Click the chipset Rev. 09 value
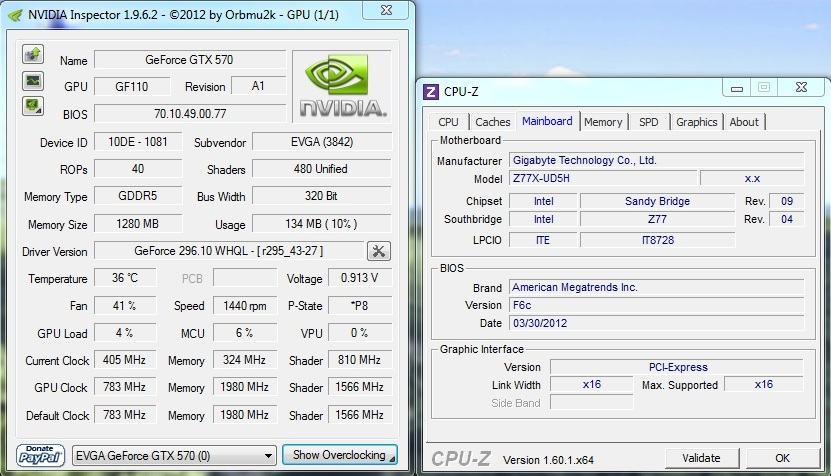This screenshot has height=476, width=831. tap(786, 201)
